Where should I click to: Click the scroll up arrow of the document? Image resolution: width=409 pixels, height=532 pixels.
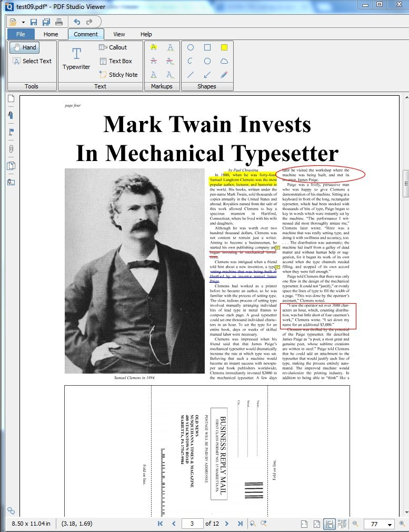point(406,98)
